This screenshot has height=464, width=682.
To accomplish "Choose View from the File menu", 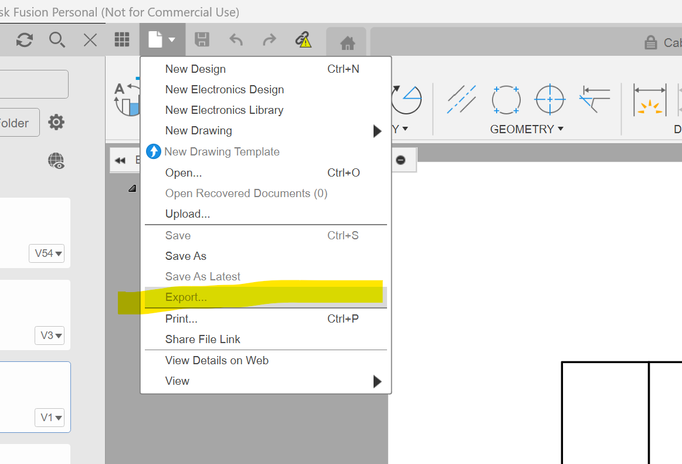I will [x=266, y=381].
